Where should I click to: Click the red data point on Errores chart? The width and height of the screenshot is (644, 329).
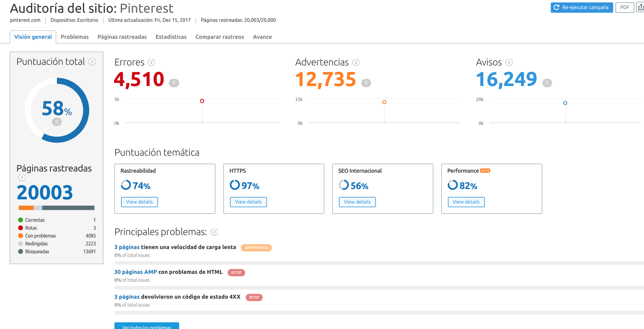point(202,101)
